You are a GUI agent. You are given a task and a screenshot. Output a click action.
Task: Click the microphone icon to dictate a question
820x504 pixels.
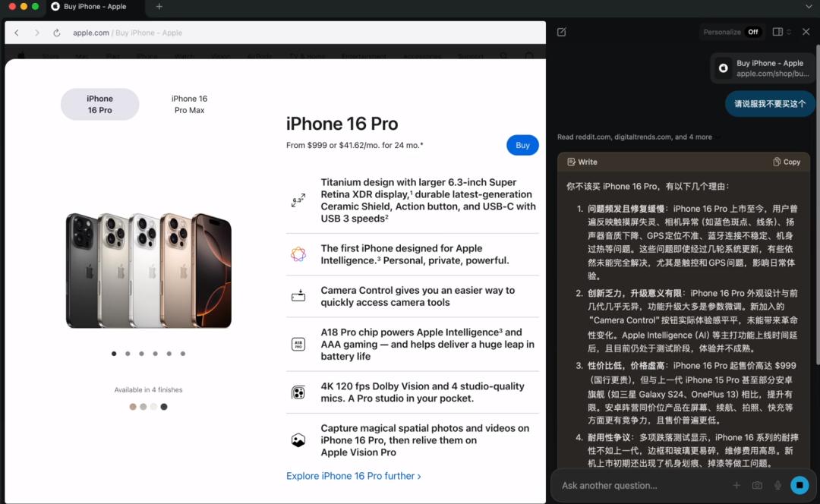point(774,485)
